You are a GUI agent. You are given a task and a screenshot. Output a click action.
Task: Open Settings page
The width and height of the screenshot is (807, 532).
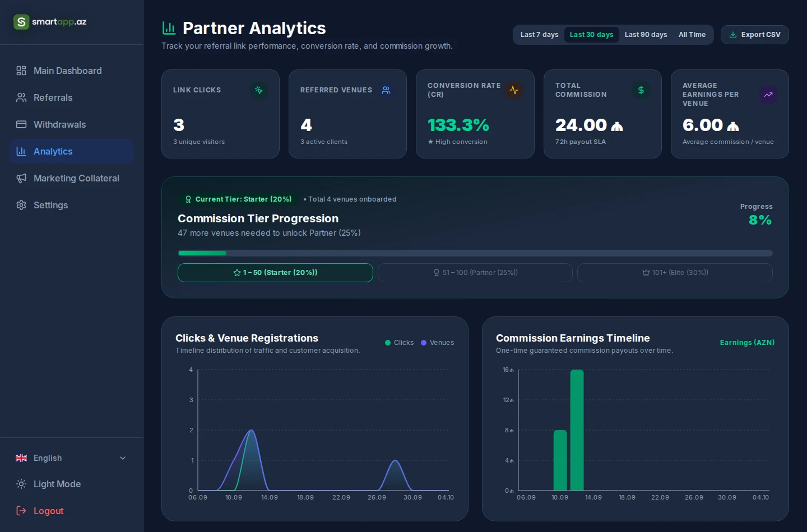point(72,205)
